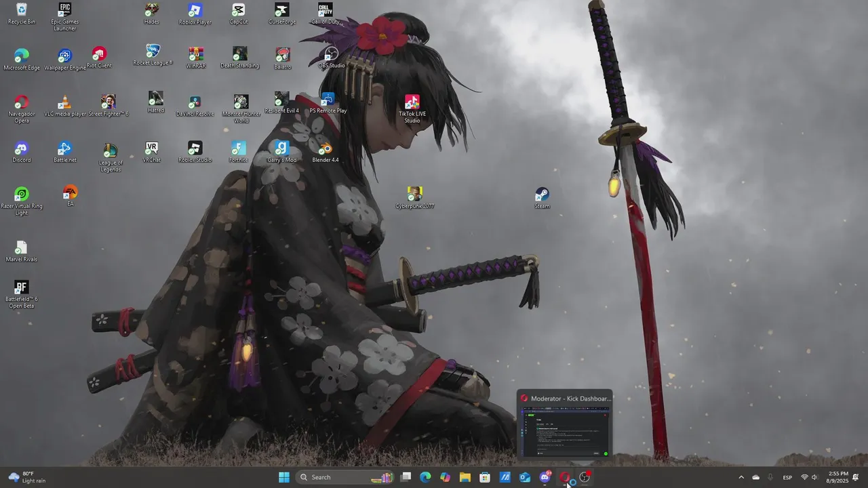Image resolution: width=868 pixels, height=488 pixels.
Task: Open the ESP input language switcher
Action: [x=787, y=477]
